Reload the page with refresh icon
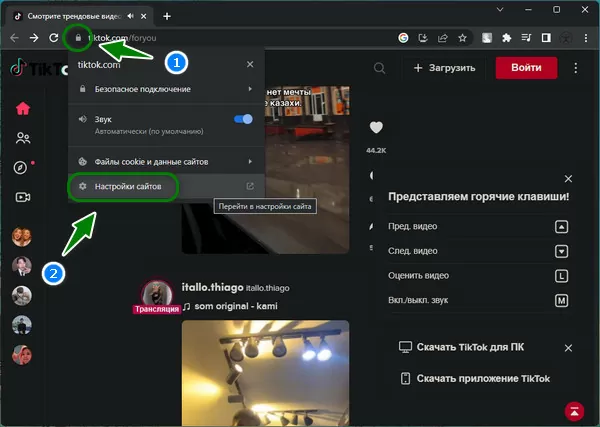 pyautogui.click(x=53, y=37)
